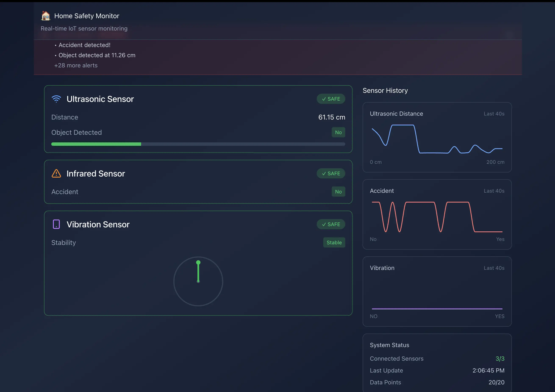555x392 pixels.
Task: Click the Sensor History heading
Action: (x=385, y=90)
